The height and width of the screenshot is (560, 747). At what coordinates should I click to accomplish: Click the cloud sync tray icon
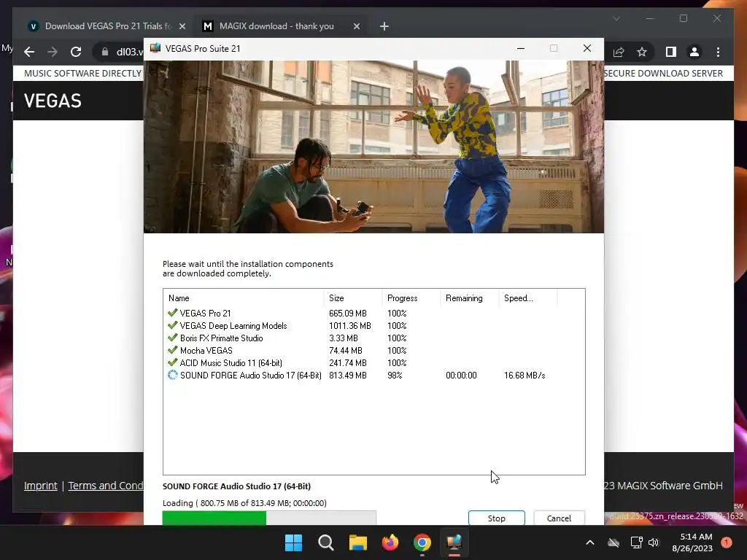click(x=614, y=542)
